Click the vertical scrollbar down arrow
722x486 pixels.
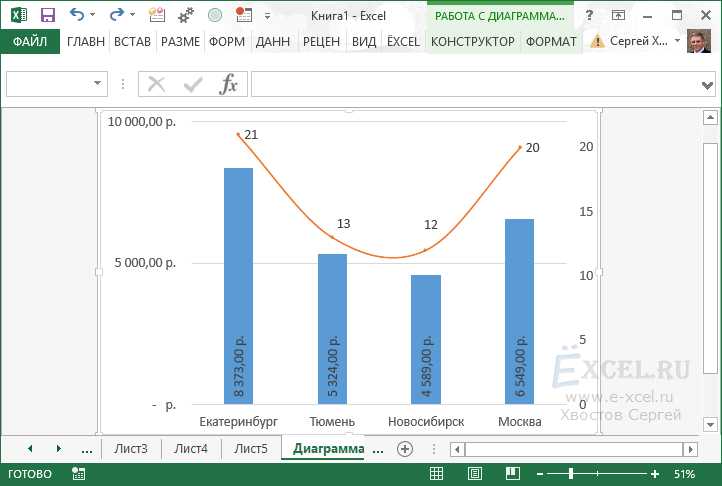710,424
